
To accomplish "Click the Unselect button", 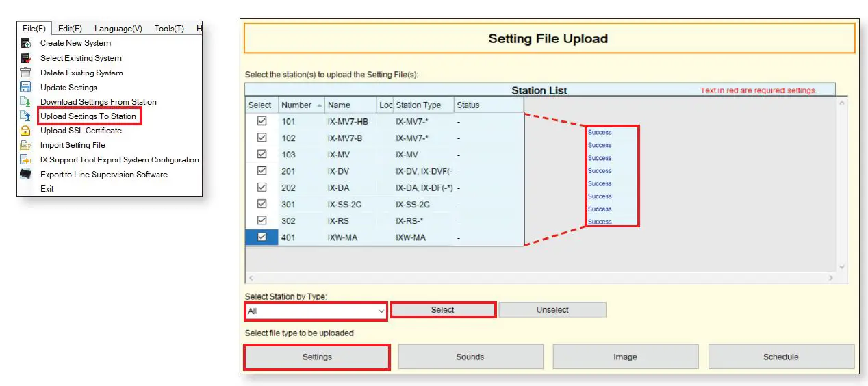I will pos(552,309).
